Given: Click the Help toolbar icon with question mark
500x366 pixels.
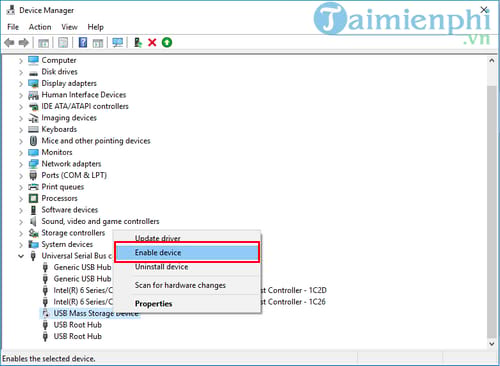Looking at the screenshot, I should coord(83,43).
